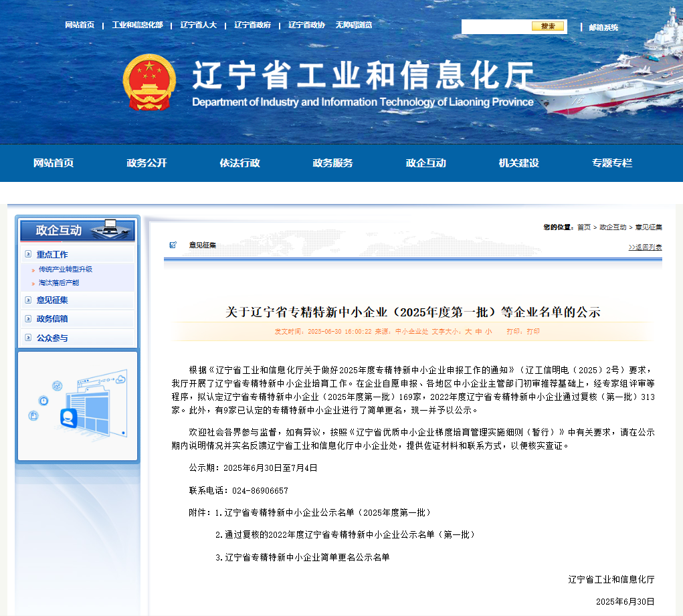Open the 专题专栏 navigation menu

[611, 163]
